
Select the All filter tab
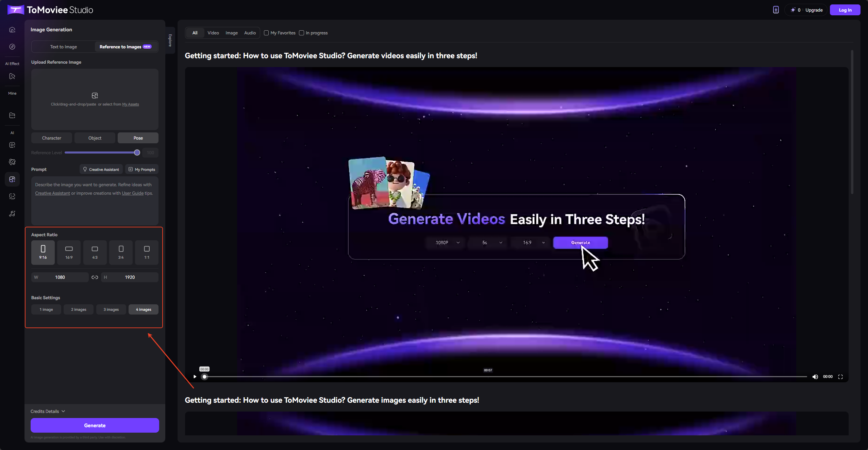pyautogui.click(x=195, y=33)
